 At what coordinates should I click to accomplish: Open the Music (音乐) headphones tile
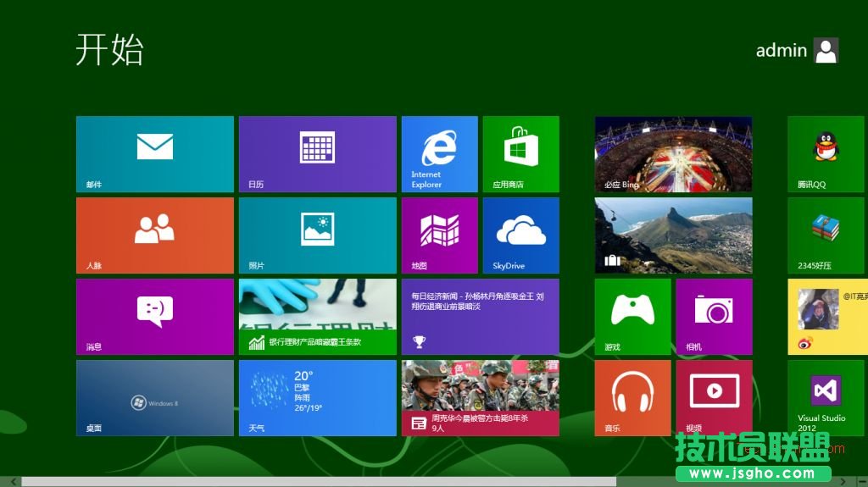click(632, 397)
